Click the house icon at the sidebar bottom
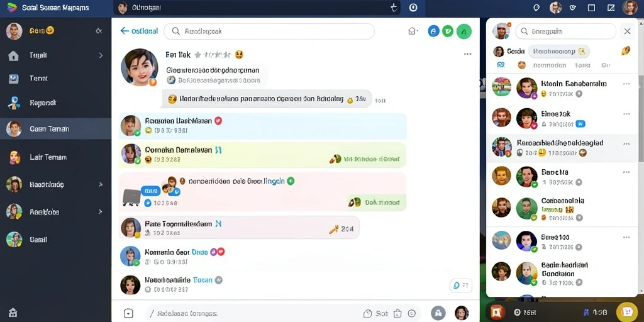Viewport: 644px width, 322px height. click(13, 312)
